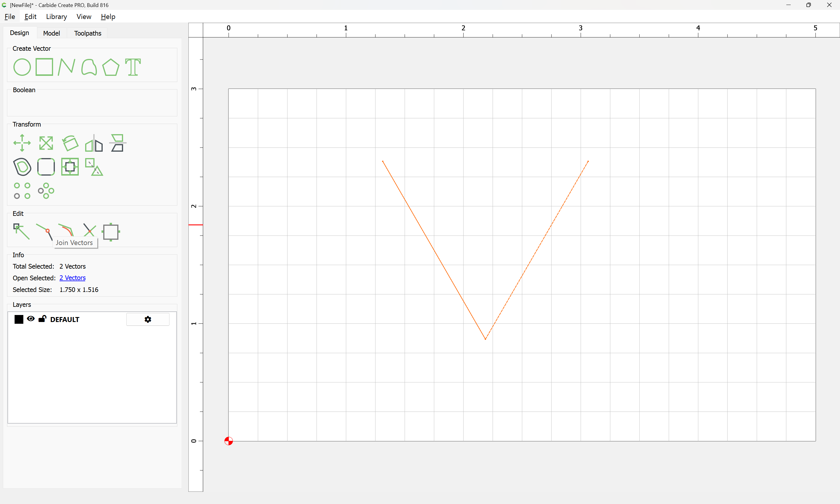The width and height of the screenshot is (840, 504).
Task: Select the Polyline create vector tool
Action: pos(66,67)
